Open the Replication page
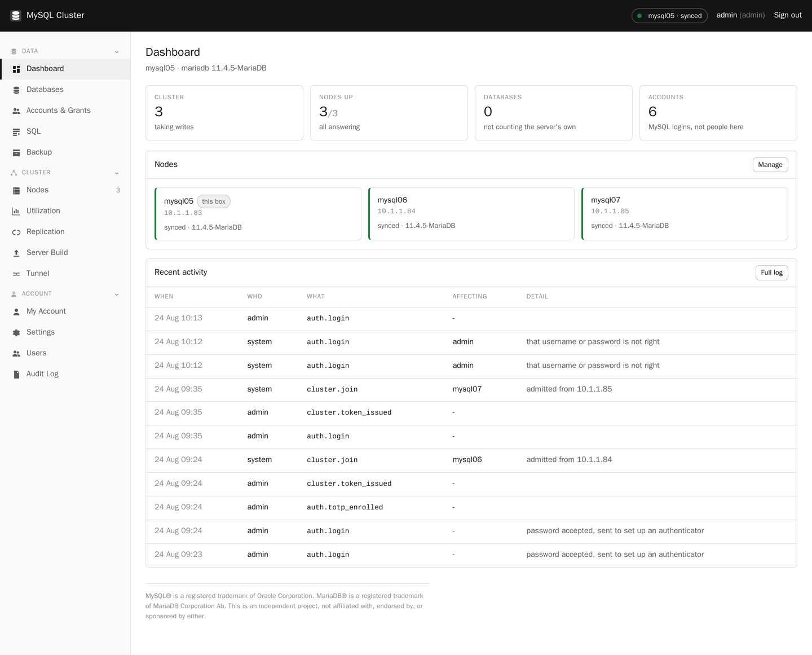 point(65,232)
